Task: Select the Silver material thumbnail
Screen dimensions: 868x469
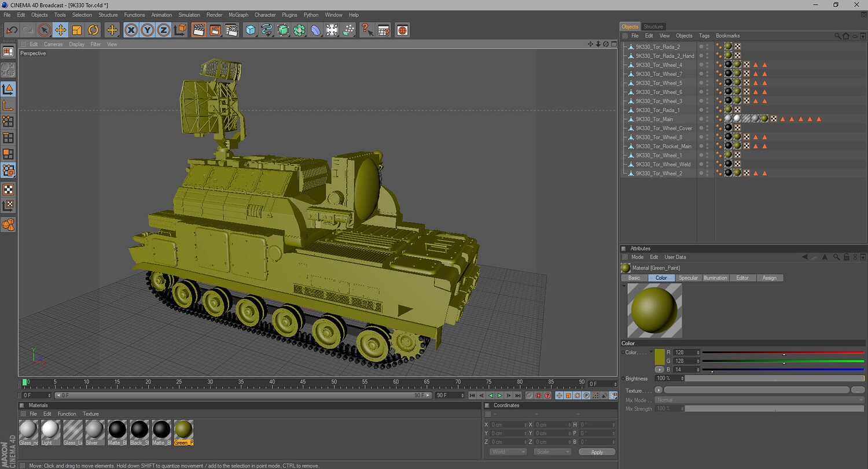Action: click(95, 433)
